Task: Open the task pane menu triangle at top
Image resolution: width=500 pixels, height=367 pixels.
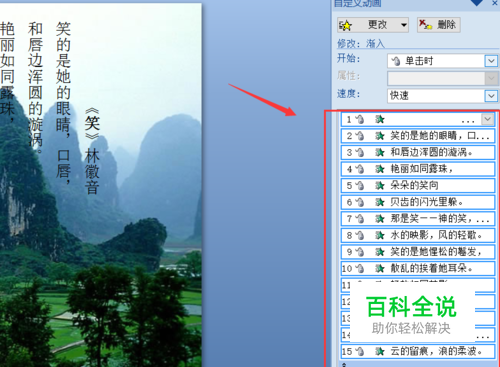Action: [476, 3]
